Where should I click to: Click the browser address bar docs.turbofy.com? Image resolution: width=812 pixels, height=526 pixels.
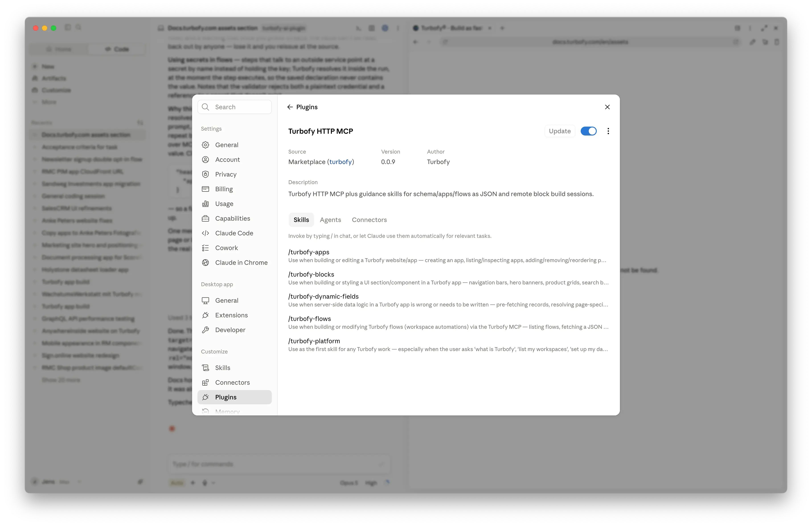coord(590,42)
